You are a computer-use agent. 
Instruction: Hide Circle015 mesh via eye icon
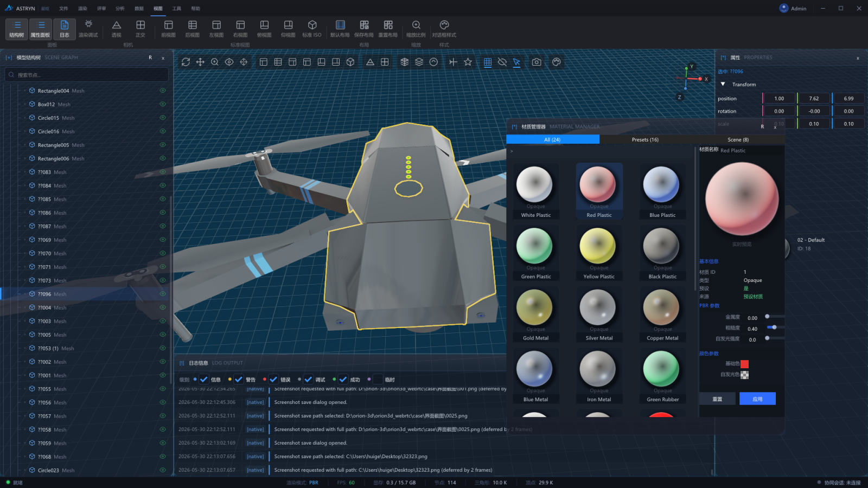tap(163, 118)
